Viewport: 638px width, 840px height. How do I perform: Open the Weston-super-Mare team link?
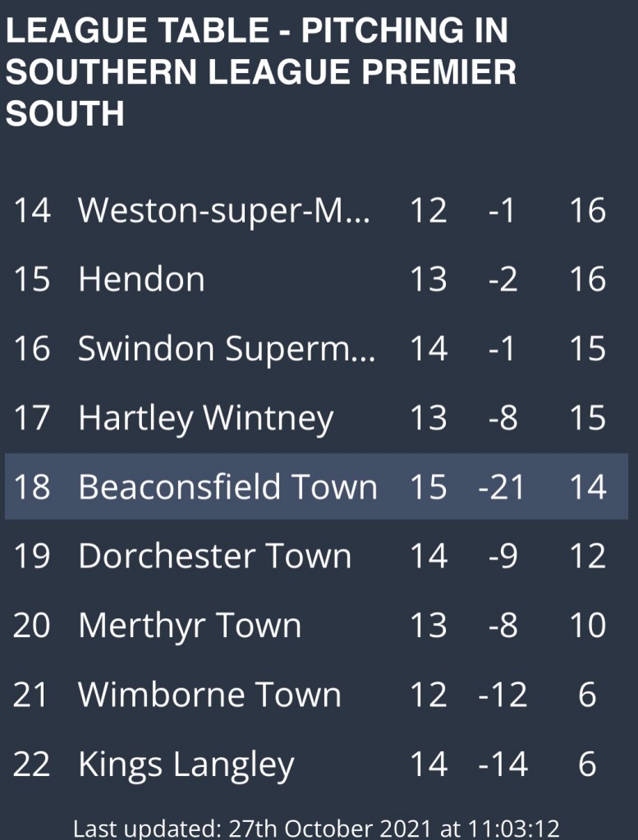224,211
